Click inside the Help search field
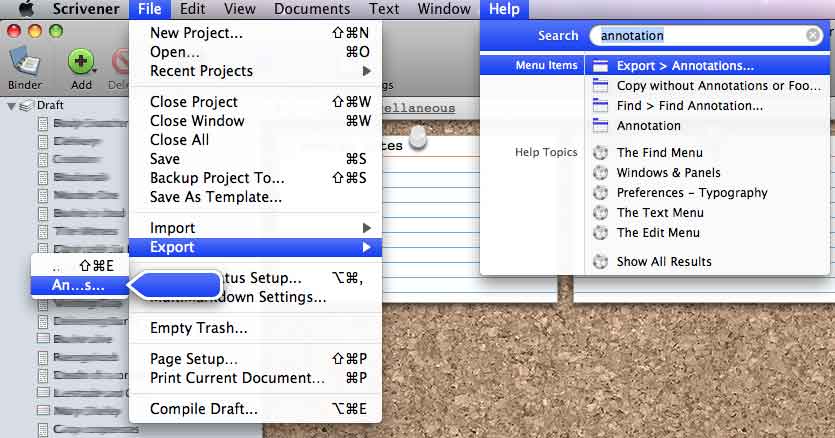The height and width of the screenshot is (438, 835). (x=700, y=35)
